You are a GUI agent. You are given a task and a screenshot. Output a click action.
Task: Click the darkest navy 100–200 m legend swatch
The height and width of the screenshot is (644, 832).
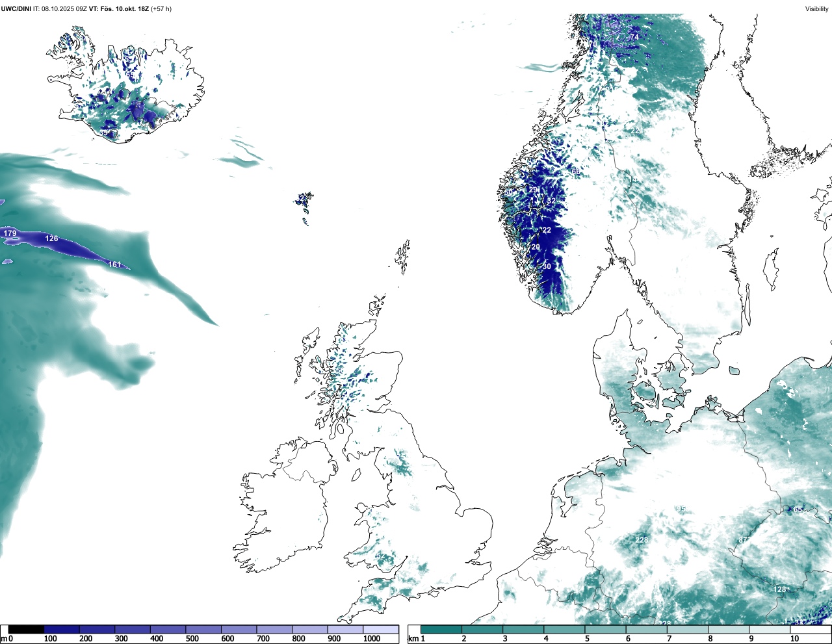pos(62,629)
